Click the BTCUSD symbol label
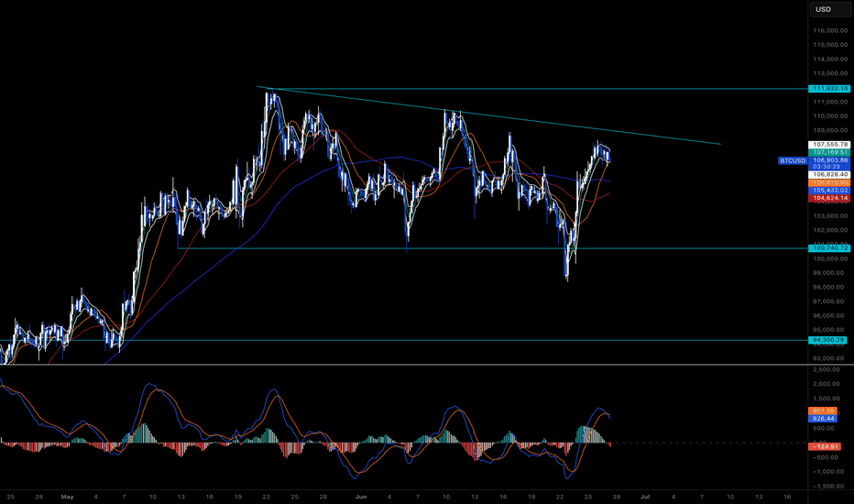 (792, 160)
